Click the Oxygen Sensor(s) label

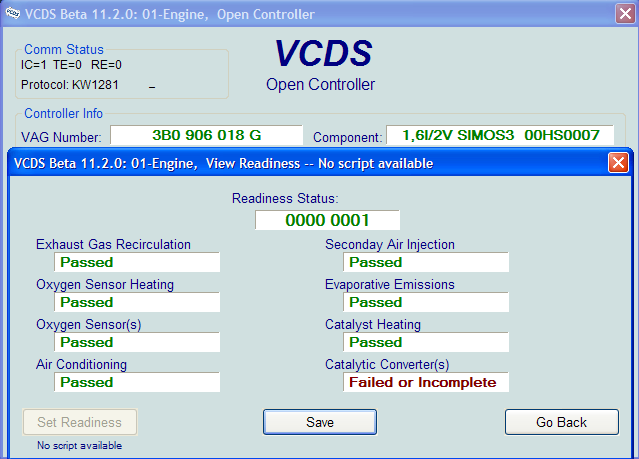click(x=89, y=324)
